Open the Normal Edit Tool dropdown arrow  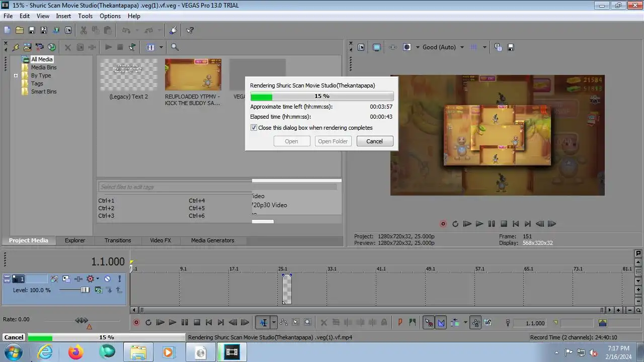274,323
